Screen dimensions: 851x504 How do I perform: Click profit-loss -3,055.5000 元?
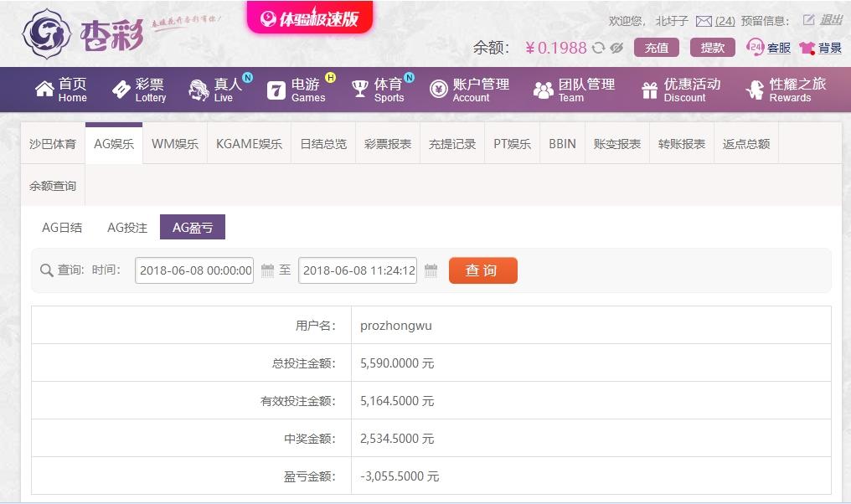pyautogui.click(x=400, y=476)
